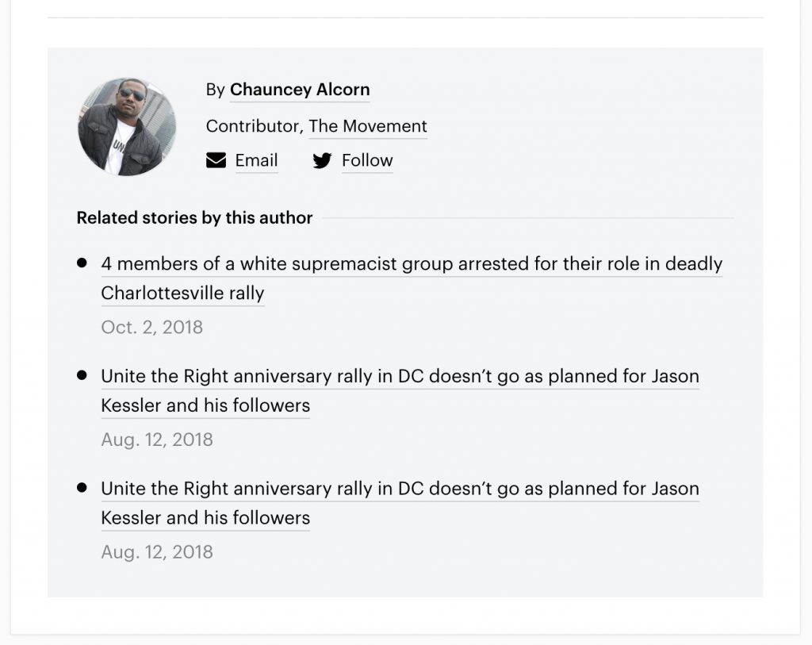Open the last Unite the Right anniversary story
This screenshot has height=645, width=812.
[x=400, y=490]
